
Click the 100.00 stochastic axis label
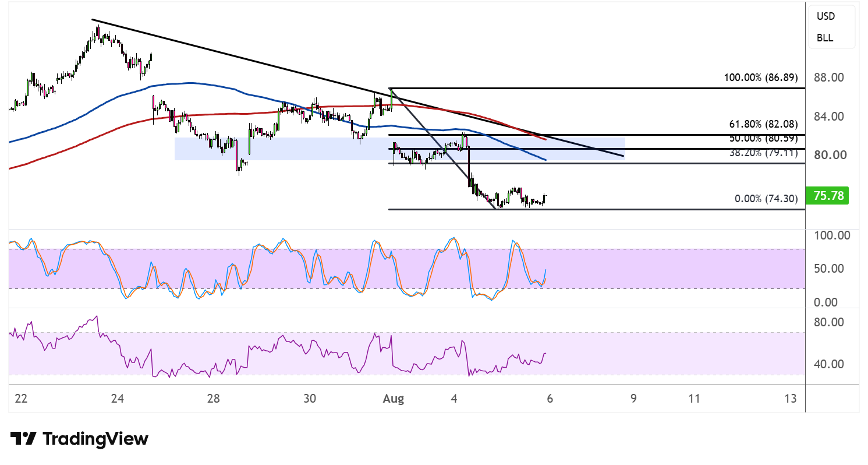coord(831,236)
